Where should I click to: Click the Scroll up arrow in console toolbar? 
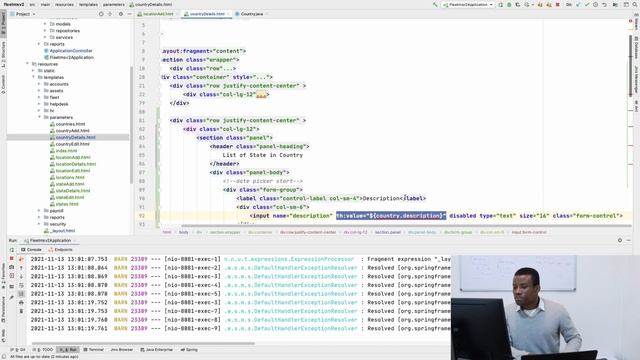[21, 268]
